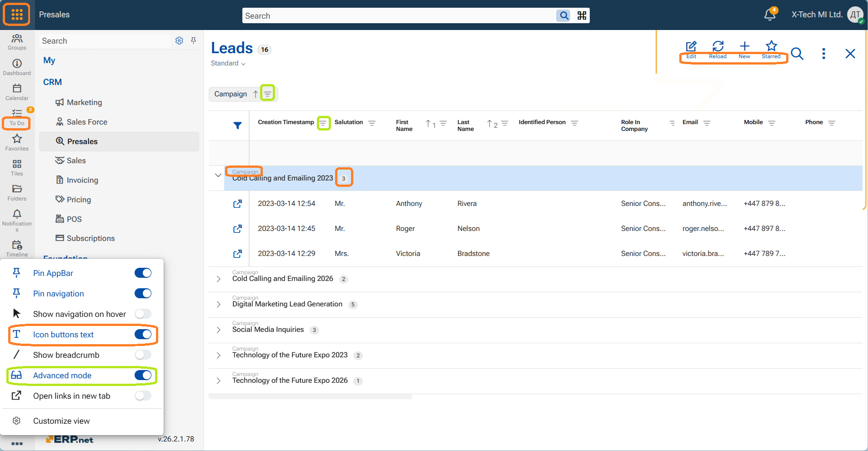Click Customize view option
The image size is (868, 451).
pos(61,421)
